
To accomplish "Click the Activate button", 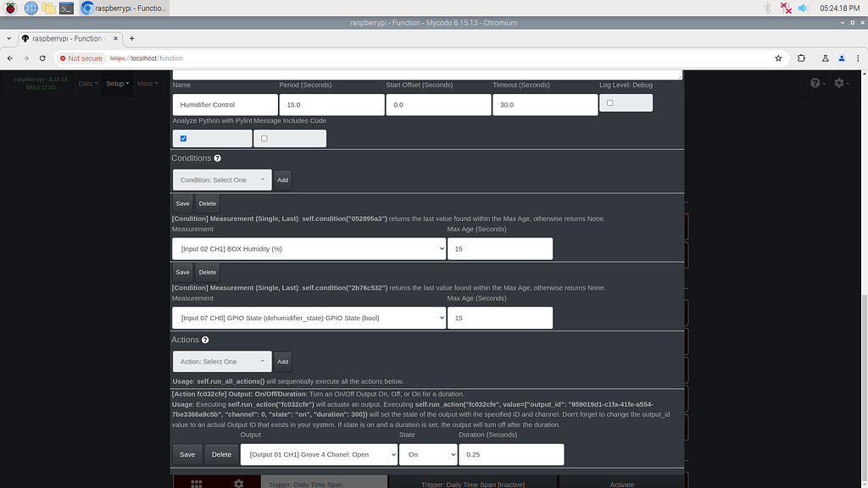I will tap(621, 484).
